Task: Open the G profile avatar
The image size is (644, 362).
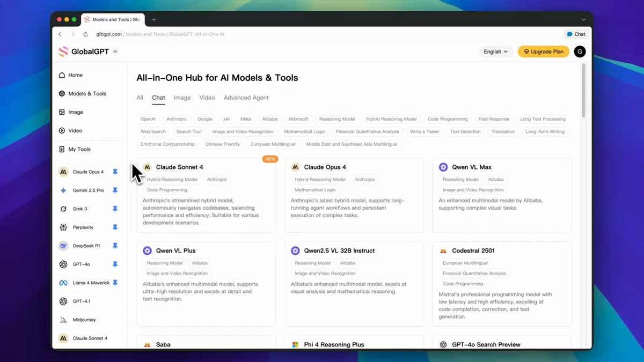Action: point(580,51)
